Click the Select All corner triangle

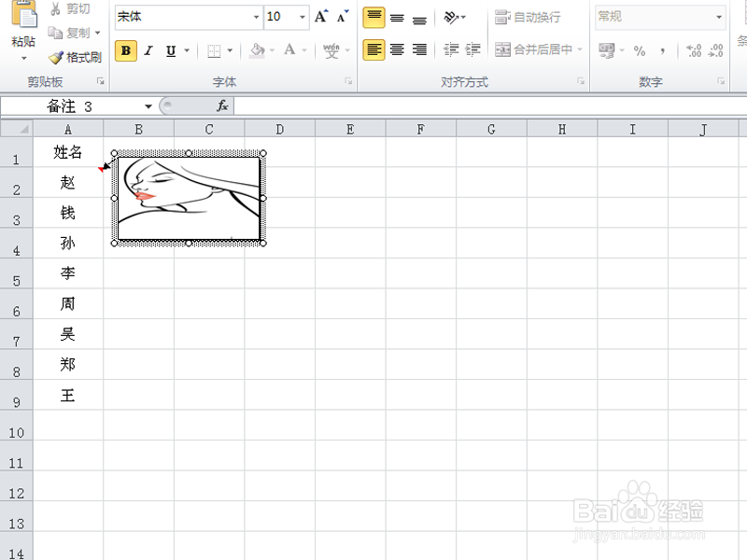coord(17,129)
